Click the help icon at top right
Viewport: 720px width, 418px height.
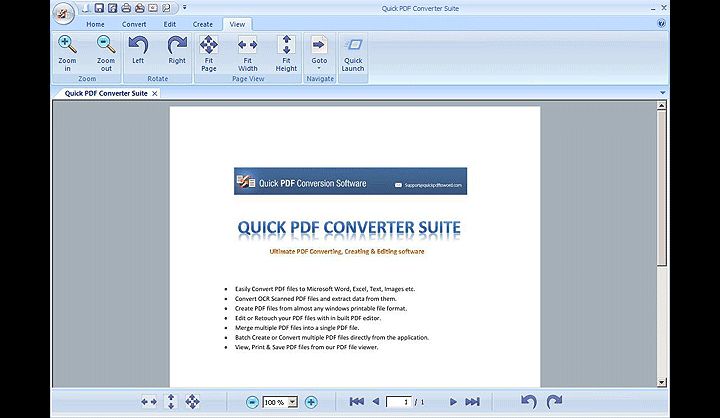coord(661,23)
